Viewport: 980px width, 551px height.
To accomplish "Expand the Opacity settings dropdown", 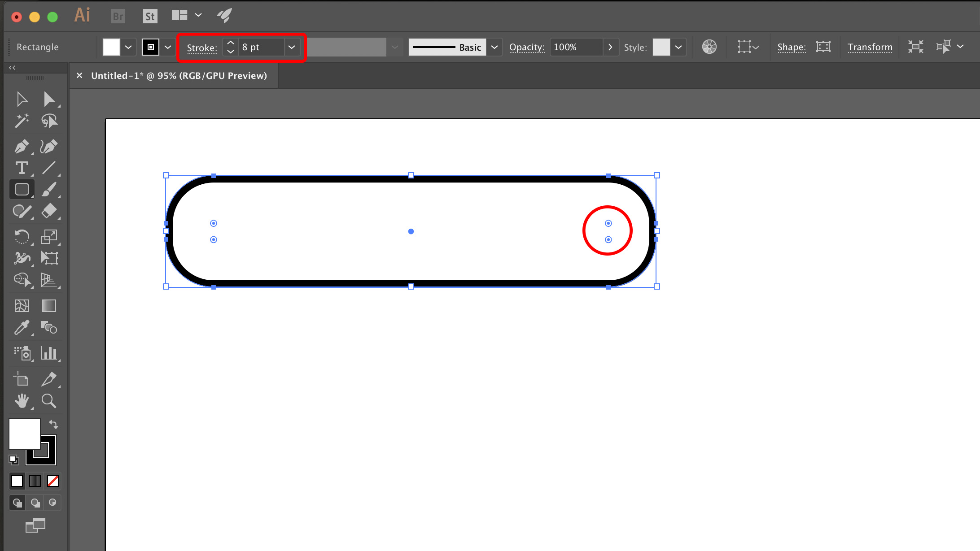I will [x=609, y=47].
